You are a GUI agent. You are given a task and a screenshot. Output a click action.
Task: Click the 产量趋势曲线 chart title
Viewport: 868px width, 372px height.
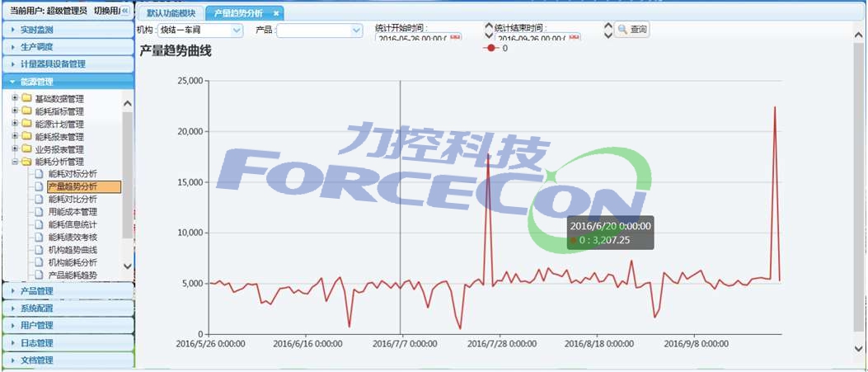pyautogui.click(x=176, y=51)
